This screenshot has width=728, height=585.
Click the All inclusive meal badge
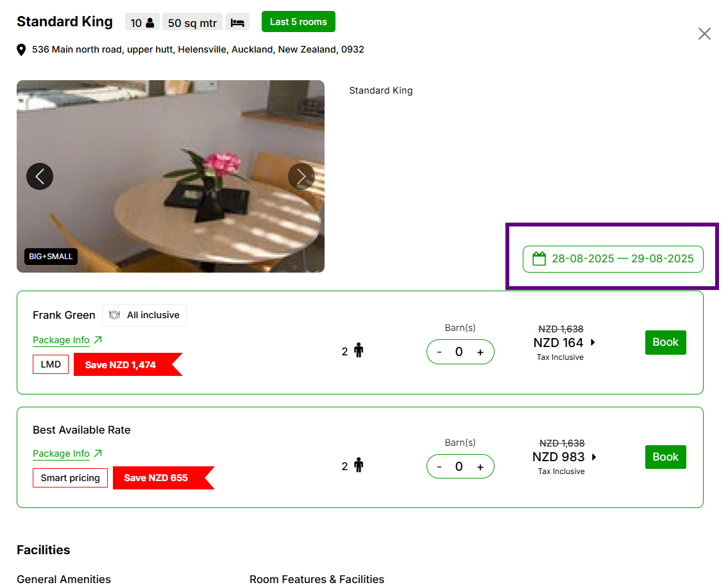click(x=144, y=315)
